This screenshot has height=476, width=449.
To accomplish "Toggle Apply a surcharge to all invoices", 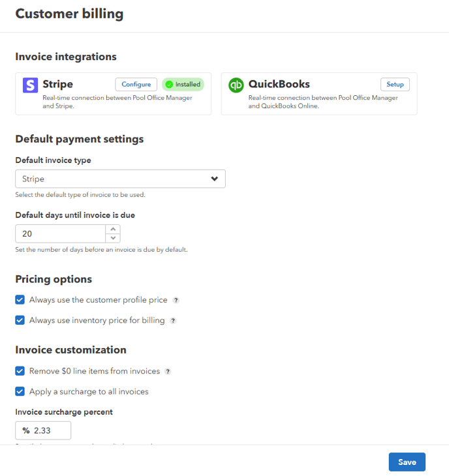I will [20, 392].
